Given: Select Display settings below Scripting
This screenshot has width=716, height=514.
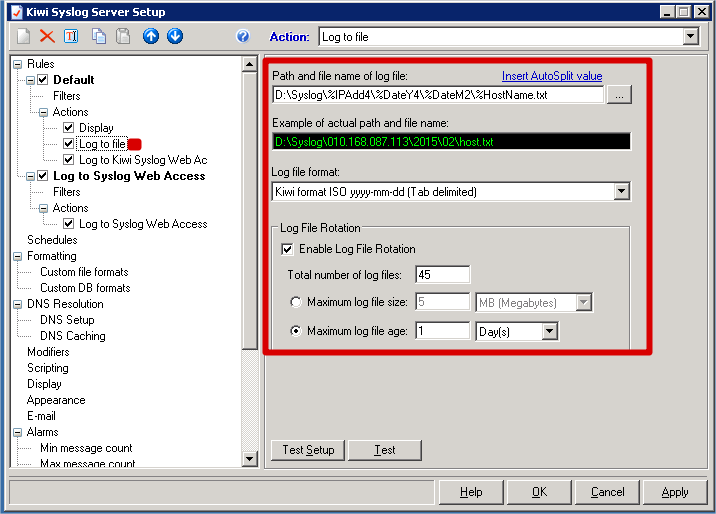Looking at the screenshot, I should (44, 384).
